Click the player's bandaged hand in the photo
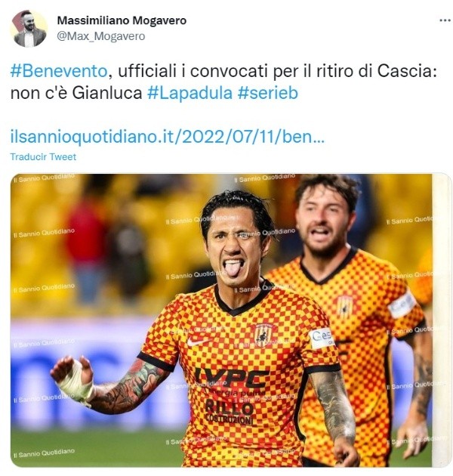The width and height of the screenshot is (453, 476). click(72, 379)
